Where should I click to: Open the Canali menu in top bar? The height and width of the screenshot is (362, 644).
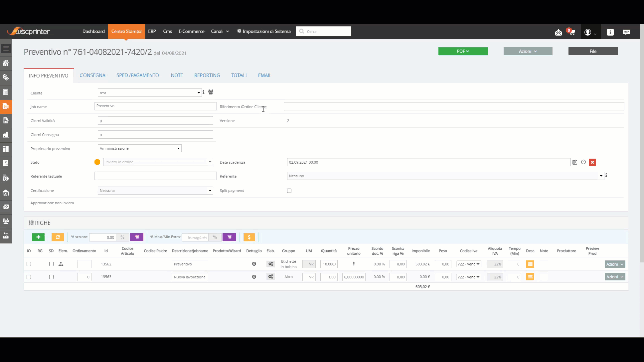click(220, 31)
